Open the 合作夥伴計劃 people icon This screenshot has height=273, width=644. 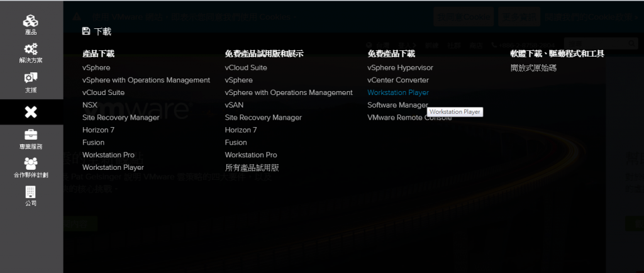tap(31, 164)
